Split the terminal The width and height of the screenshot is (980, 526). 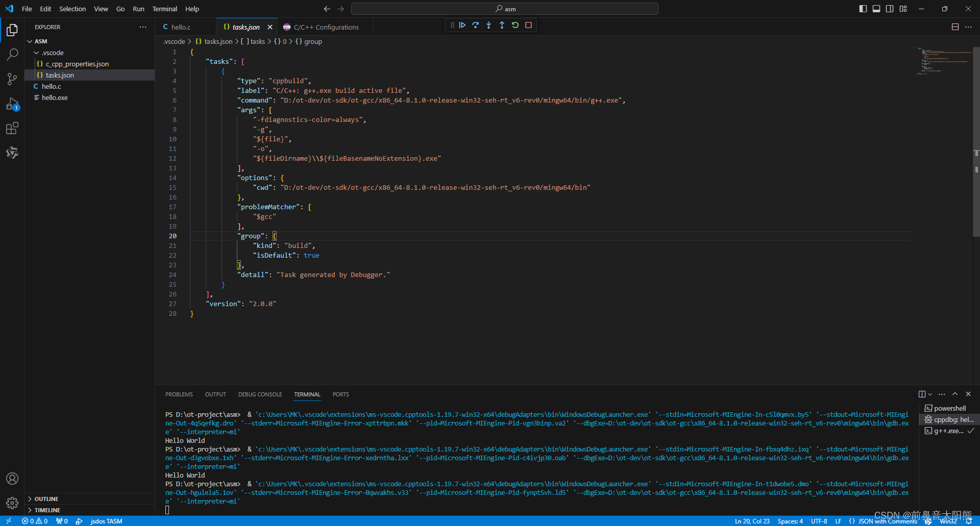pos(922,394)
